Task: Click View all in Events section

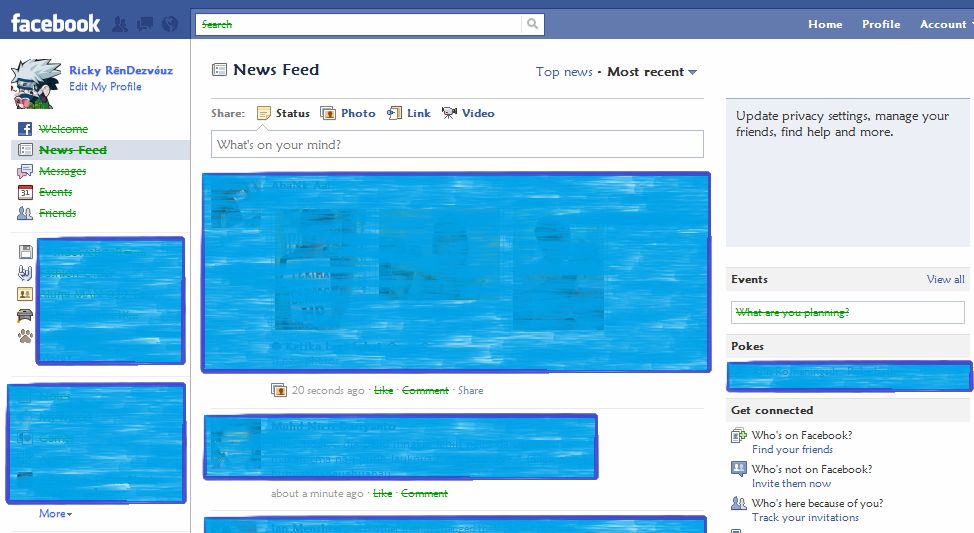Action: pos(945,280)
